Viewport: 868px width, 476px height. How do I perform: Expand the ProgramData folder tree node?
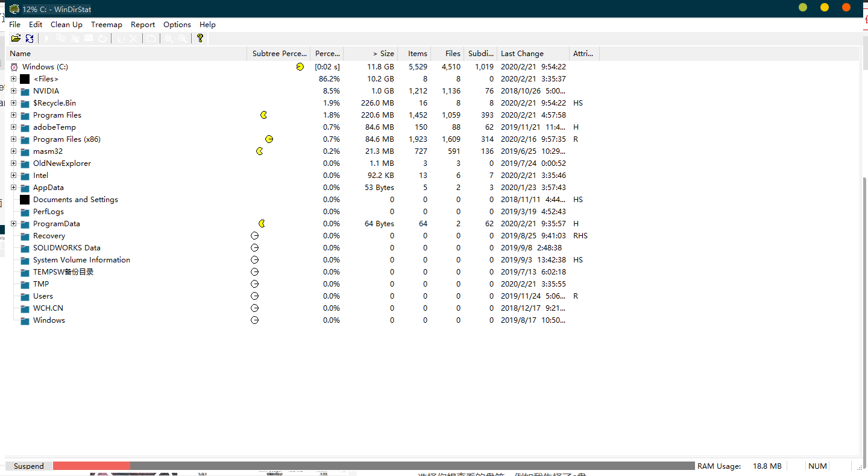(x=13, y=224)
